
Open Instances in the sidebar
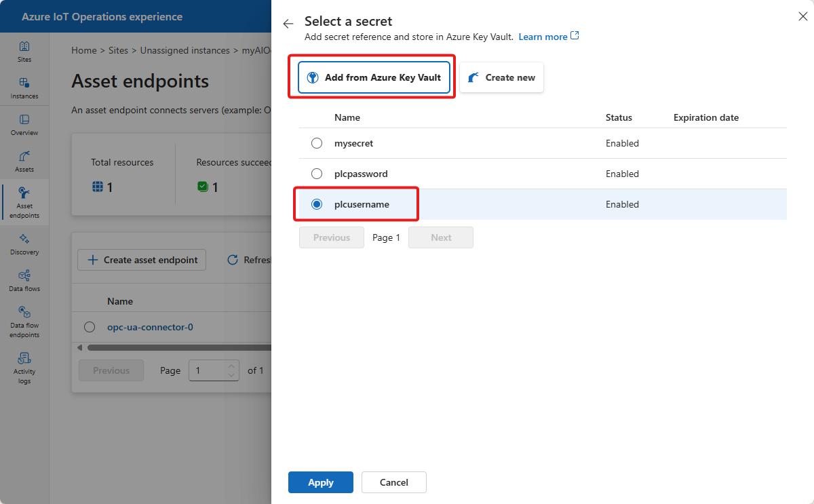24,88
